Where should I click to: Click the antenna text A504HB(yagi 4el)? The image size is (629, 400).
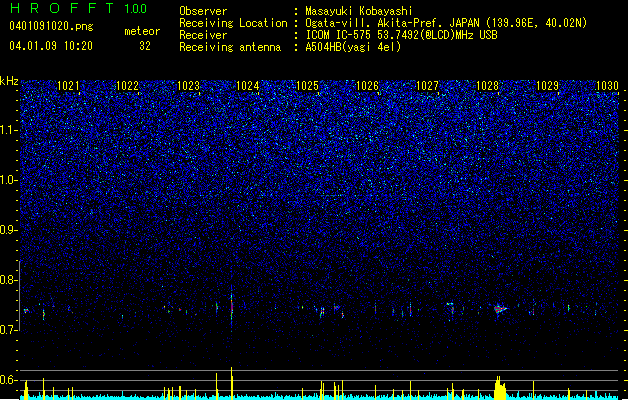click(x=353, y=47)
